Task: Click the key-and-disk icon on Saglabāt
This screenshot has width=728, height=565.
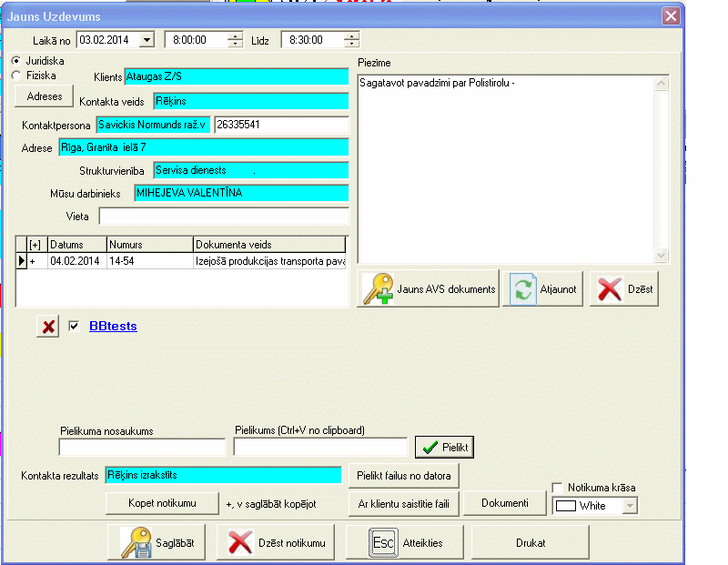Action: 136,542
